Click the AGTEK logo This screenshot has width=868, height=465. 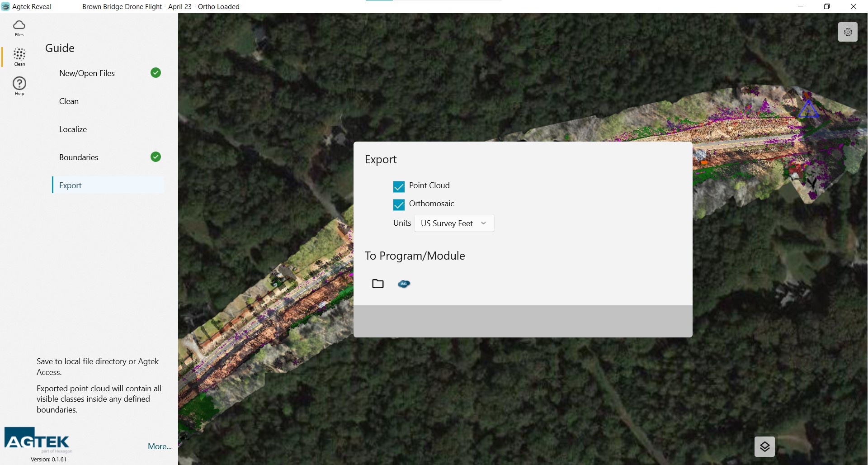37,440
